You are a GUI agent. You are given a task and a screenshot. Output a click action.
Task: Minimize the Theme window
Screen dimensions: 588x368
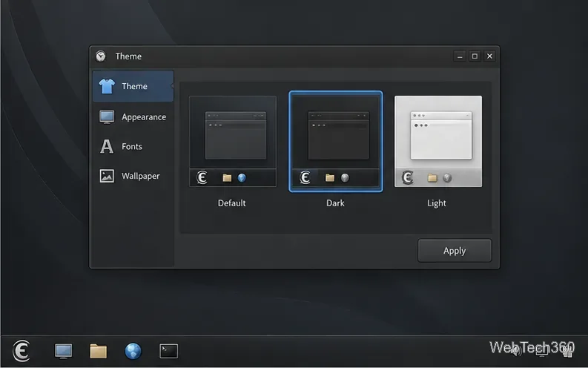[x=460, y=56]
